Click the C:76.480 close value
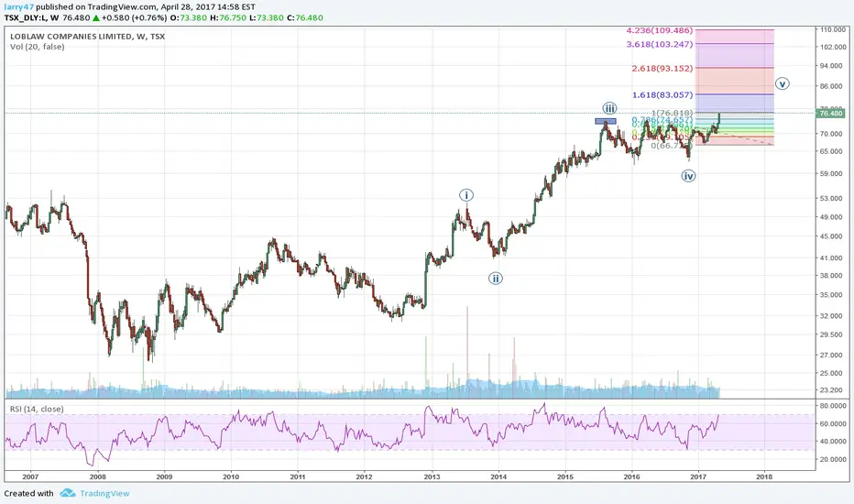The image size is (854, 504). 305,17
